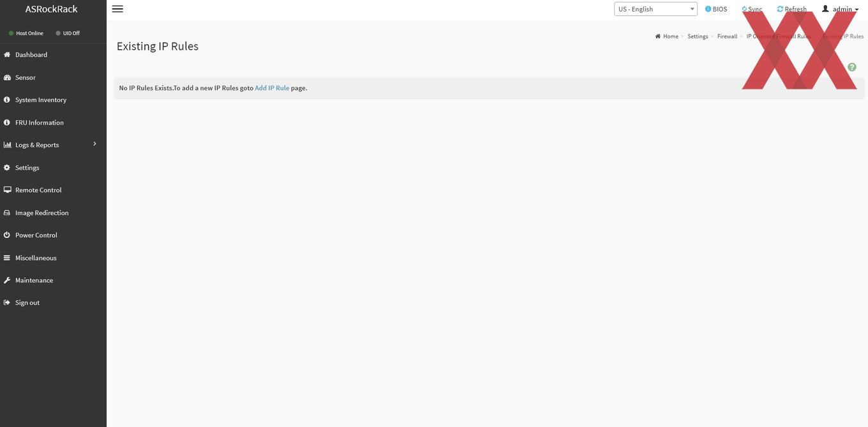Click the Host Online label text
Image resolution: width=868 pixels, height=427 pixels.
point(30,33)
